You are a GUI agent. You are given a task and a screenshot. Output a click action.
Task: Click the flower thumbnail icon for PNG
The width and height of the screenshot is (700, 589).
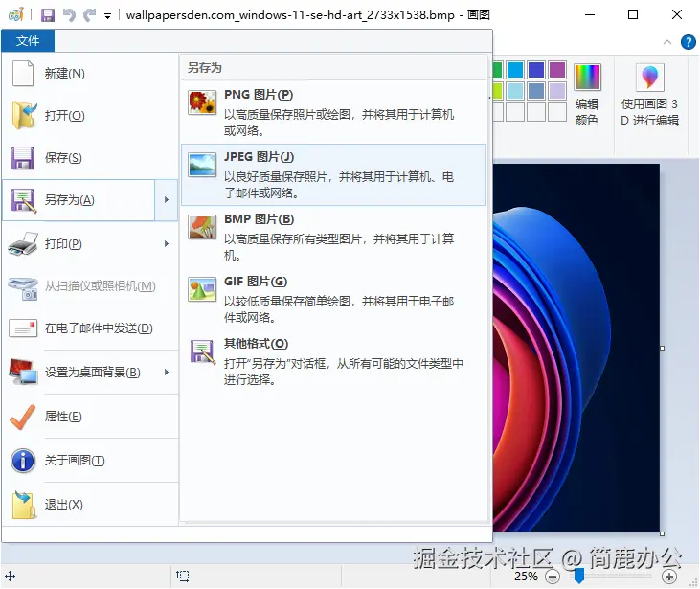click(x=202, y=102)
